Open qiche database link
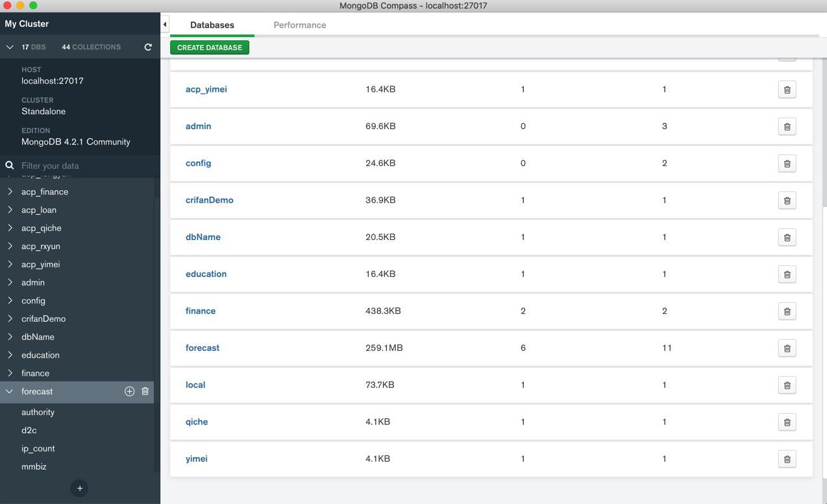This screenshot has width=827, height=504. point(197,422)
